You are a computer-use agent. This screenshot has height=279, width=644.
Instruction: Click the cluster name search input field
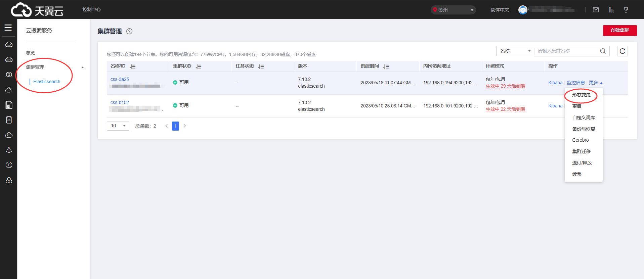click(x=566, y=51)
